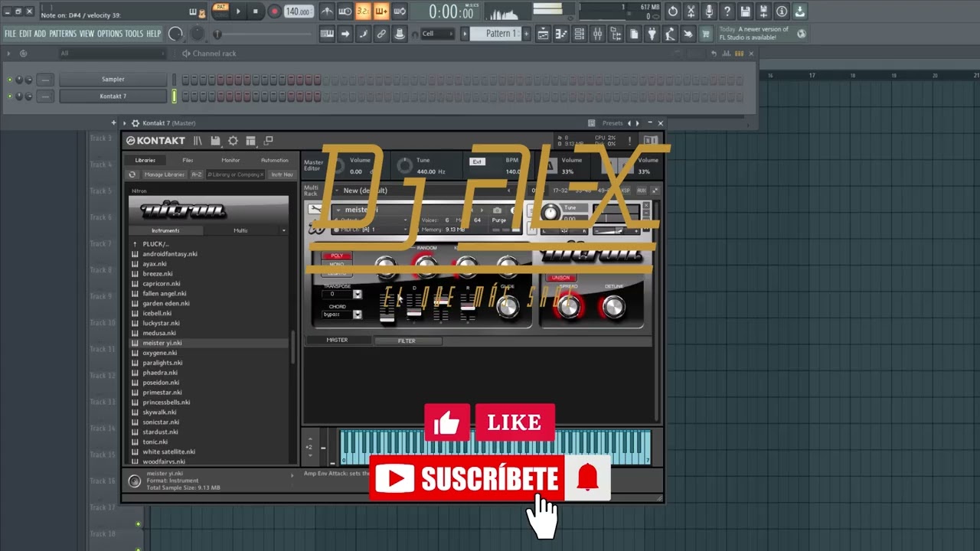Switch to Kontakt Files tab

[188, 161]
